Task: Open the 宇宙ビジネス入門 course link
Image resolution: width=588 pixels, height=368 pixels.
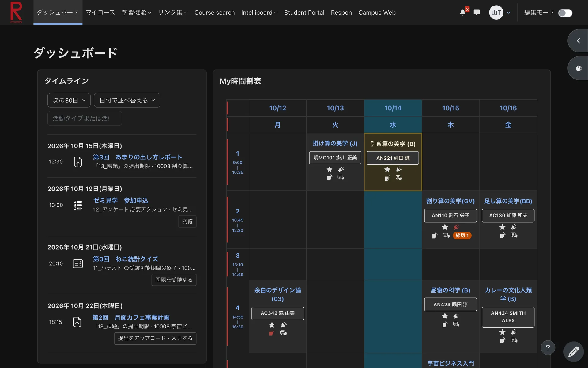Action: [x=450, y=363]
